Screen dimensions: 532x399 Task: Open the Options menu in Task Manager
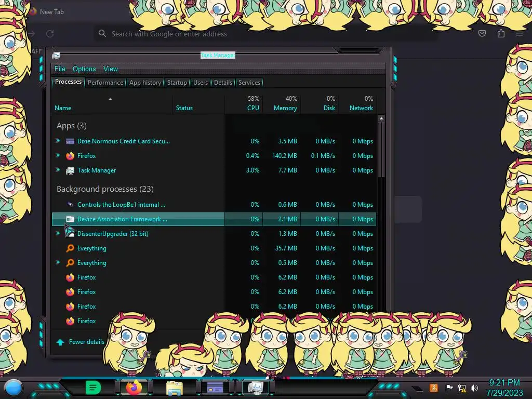click(84, 69)
